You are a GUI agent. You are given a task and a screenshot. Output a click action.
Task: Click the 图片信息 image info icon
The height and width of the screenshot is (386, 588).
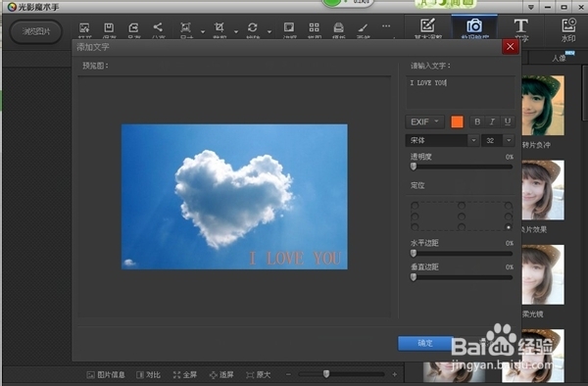[90, 375]
